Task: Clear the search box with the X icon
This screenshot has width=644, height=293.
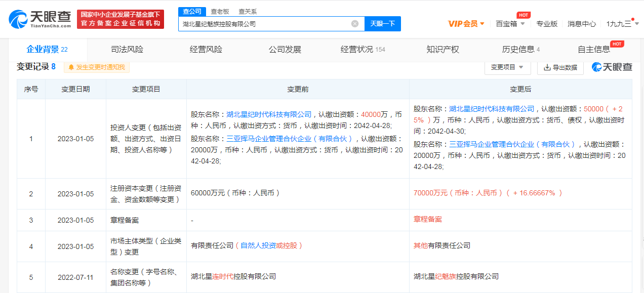Action: click(355, 24)
